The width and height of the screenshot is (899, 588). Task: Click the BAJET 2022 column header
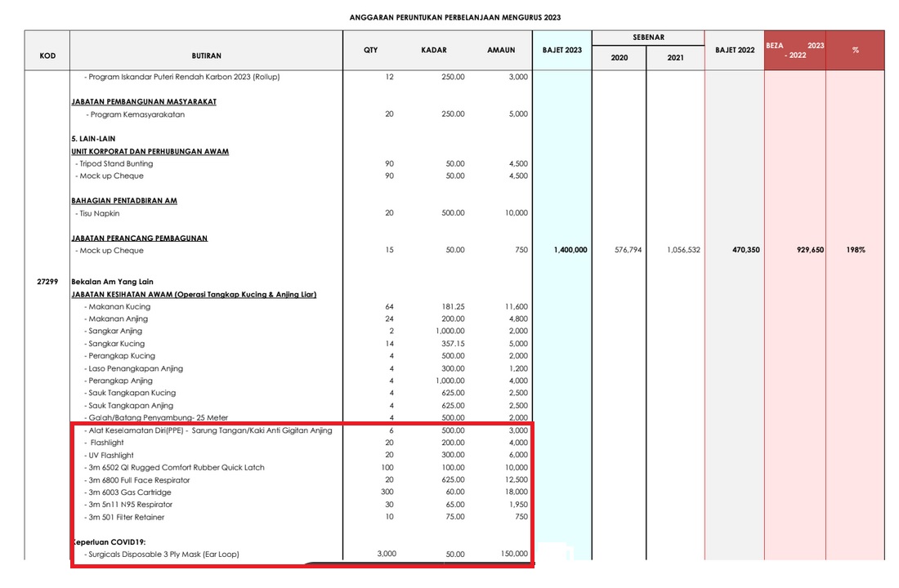735,50
